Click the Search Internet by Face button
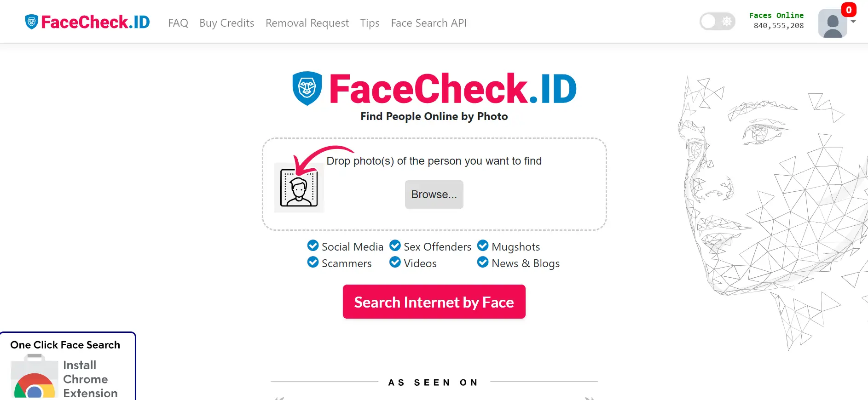This screenshot has height=400, width=868. [434, 302]
